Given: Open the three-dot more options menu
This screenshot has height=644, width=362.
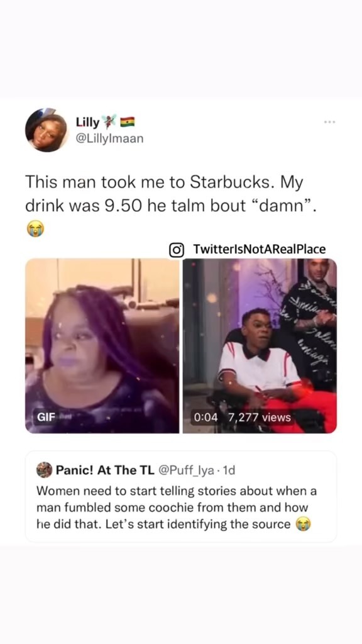Looking at the screenshot, I should [x=329, y=122].
